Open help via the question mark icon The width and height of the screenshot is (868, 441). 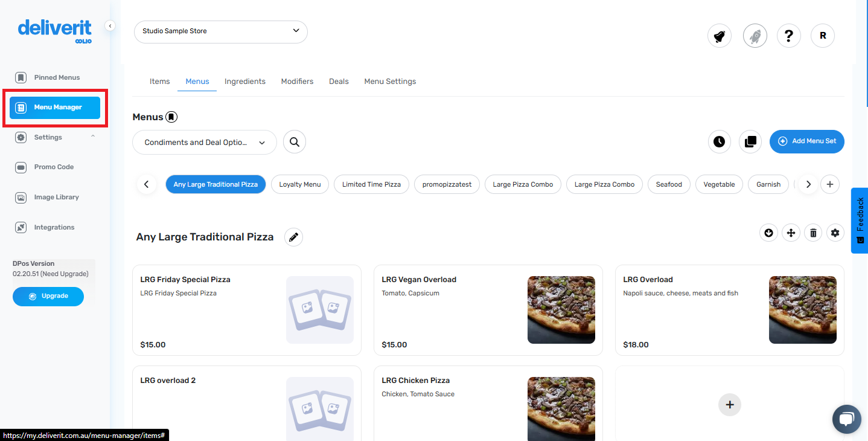(789, 36)
